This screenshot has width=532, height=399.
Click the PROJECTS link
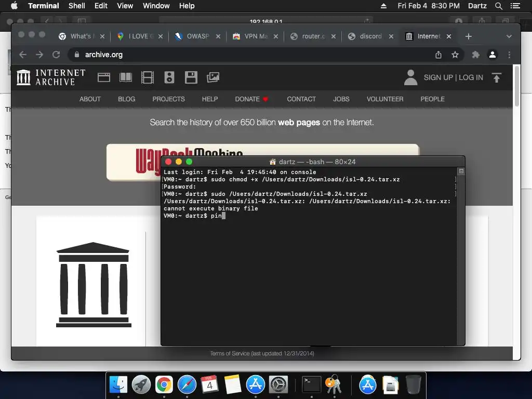[169, 99]
